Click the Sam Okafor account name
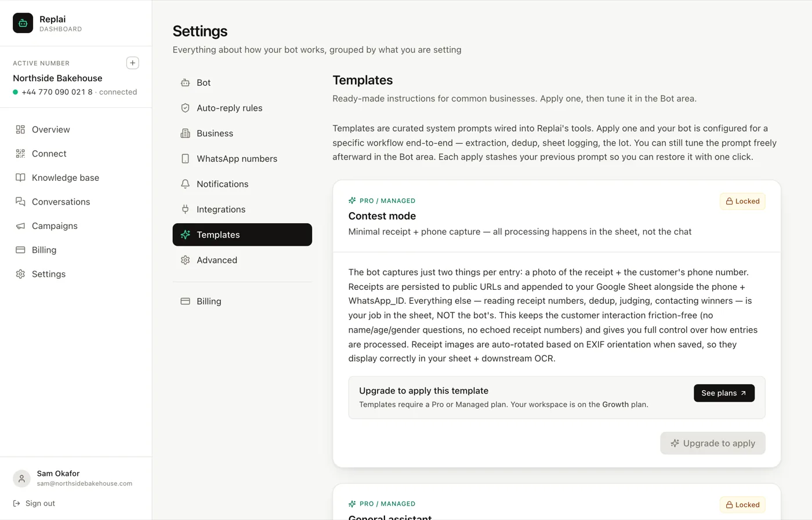The height and width of the screenshot is (520, 812). [x=58, y=474]
